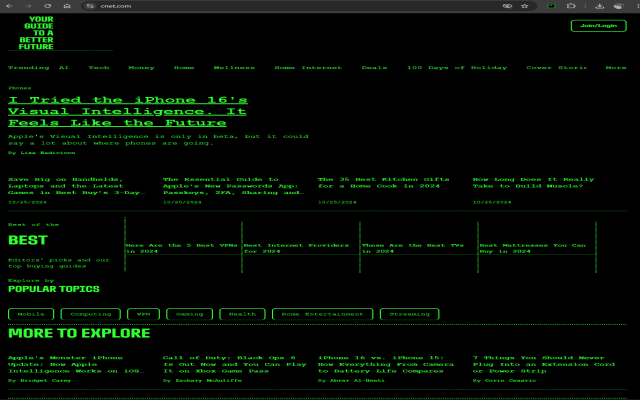The width and height of the screenshot is (640, 400).
Task: Click author Corin Cesaric
Action: (x=511, y=380)
